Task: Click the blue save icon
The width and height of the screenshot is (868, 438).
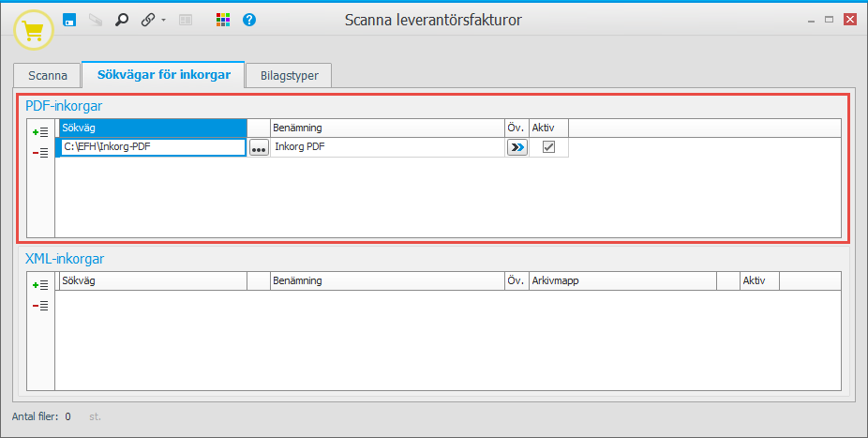Action: [x=69, y=20]
